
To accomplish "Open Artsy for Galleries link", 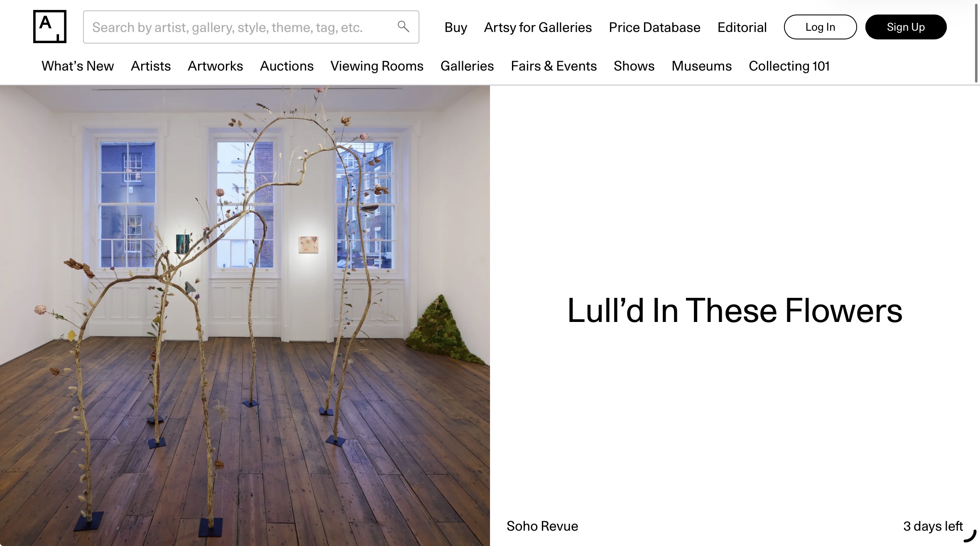I will (x=538, y=27).
